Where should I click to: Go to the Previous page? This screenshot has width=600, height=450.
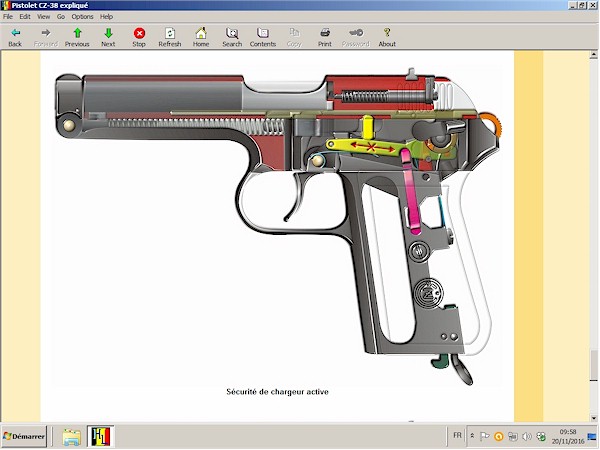tap(77, 38)
